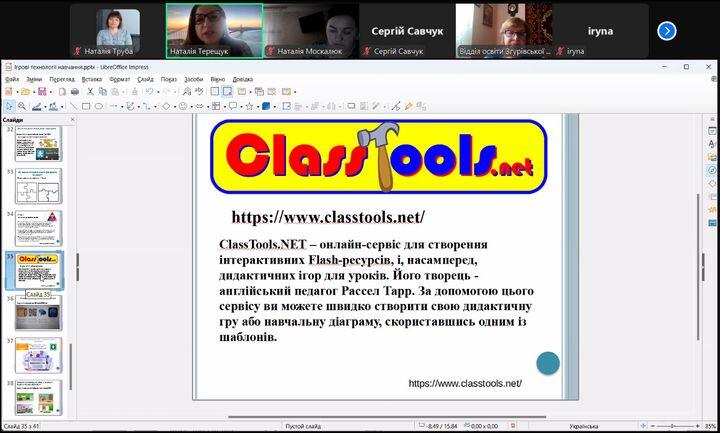Image resolution: width=720 pixels, height=433 pixels.
Task: Click the Українська language in status bar
Action: tap(584, 426)
